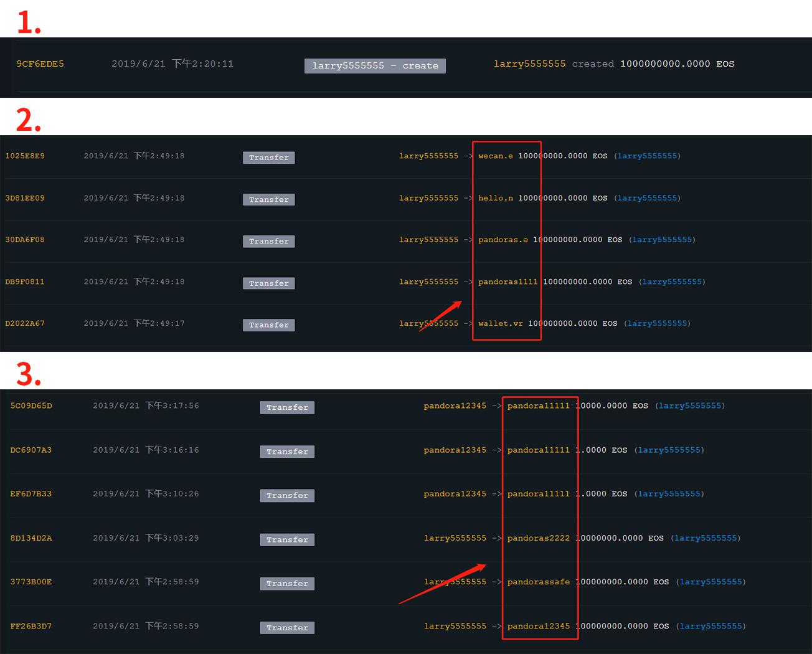Viewport: 812px width, 654px height.
Task: Click Transfer badge in the 1025E8E9 row
Action: [268, 158]
